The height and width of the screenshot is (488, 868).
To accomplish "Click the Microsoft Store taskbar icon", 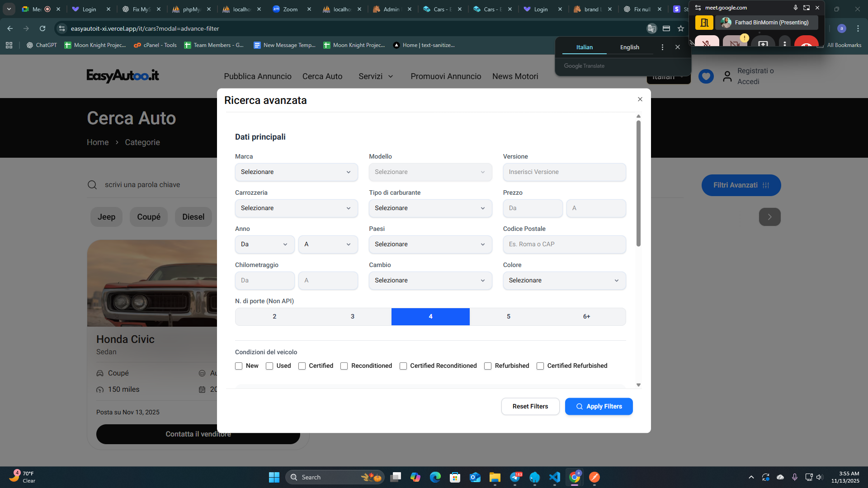I will (x=455, y=477).
